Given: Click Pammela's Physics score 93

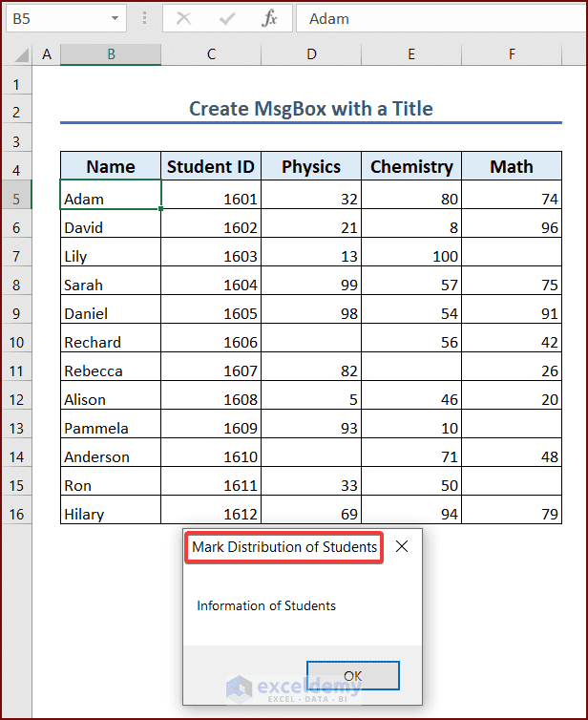Looking at the screenshot, I should tap(311, 424).
